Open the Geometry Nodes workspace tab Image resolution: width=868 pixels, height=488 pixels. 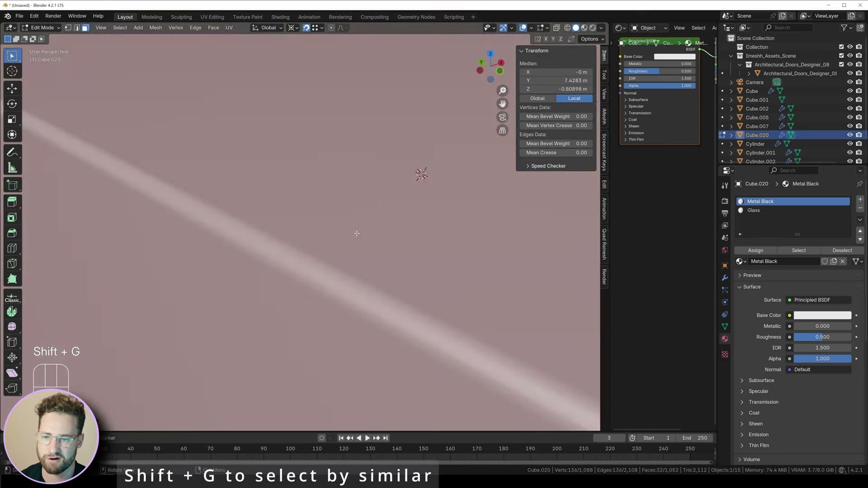click(416, 17)
